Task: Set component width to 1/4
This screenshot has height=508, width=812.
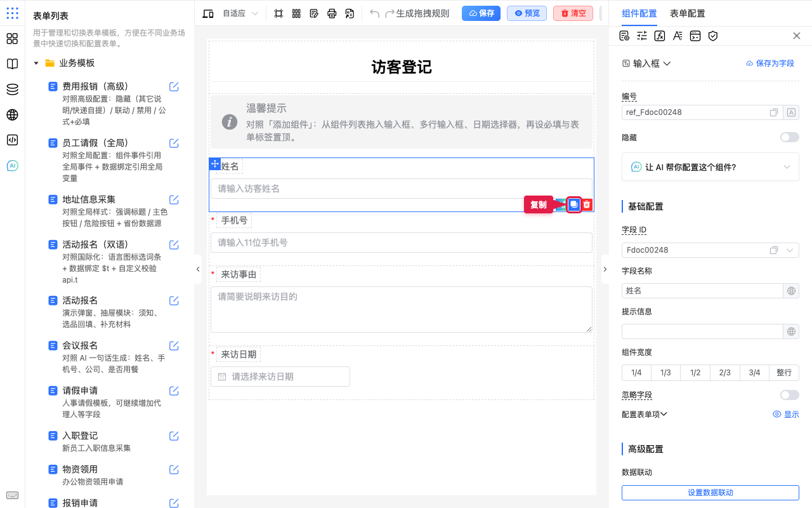Action: (x=636, y=373)
